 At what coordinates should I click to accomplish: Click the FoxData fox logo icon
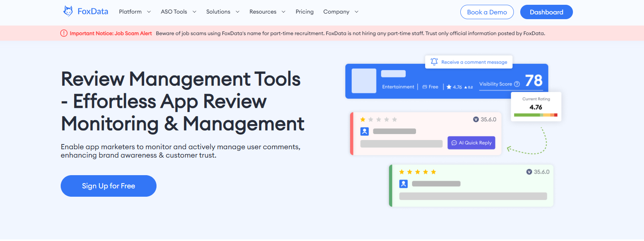(68, 11)
